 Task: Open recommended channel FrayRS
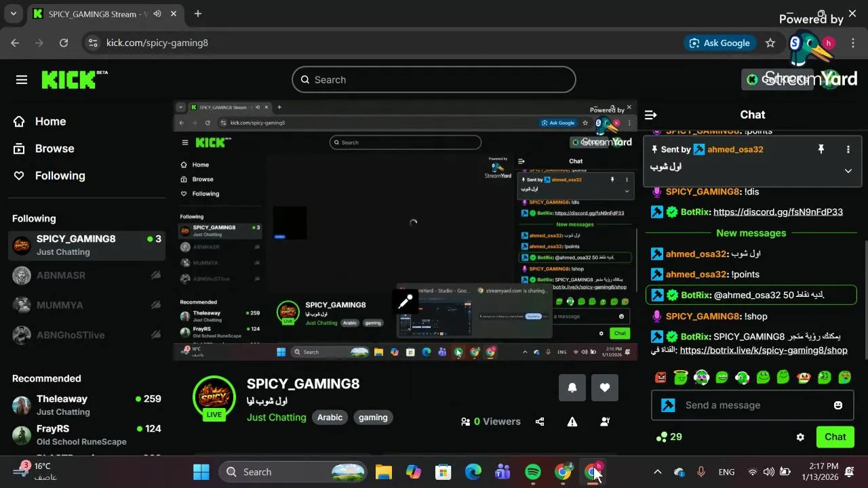[87, 434]
